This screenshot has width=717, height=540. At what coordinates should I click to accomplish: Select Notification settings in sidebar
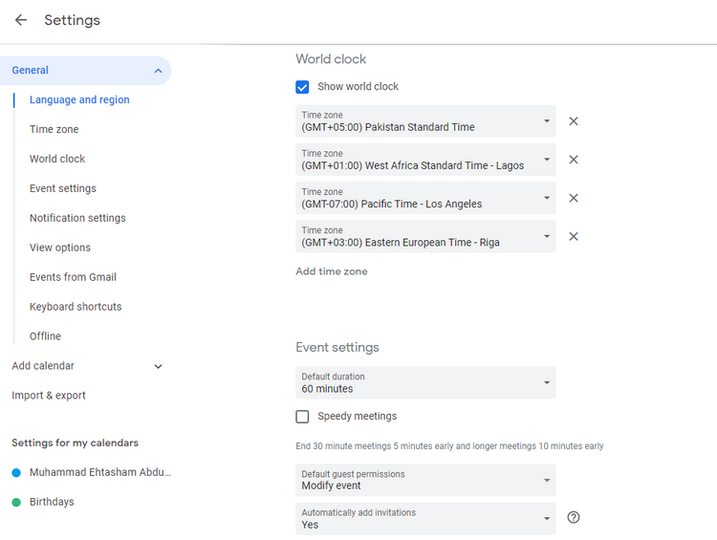click(78, 218)
